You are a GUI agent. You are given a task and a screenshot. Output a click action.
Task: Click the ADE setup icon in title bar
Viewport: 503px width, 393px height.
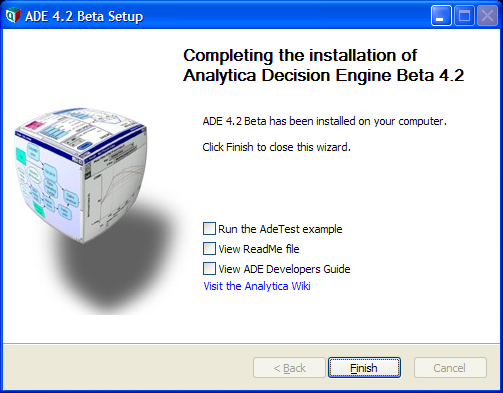point(13,15)
